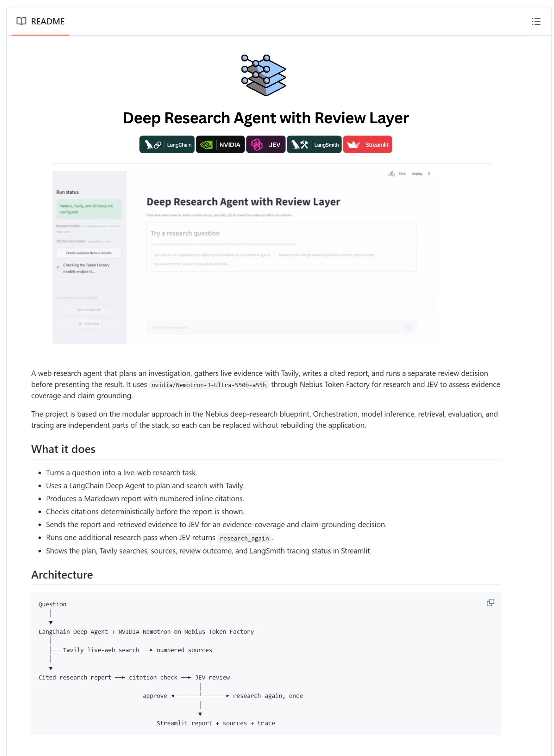Select the README tab
The width and height of the screenshot is (554, 756).
coord(40,21)
